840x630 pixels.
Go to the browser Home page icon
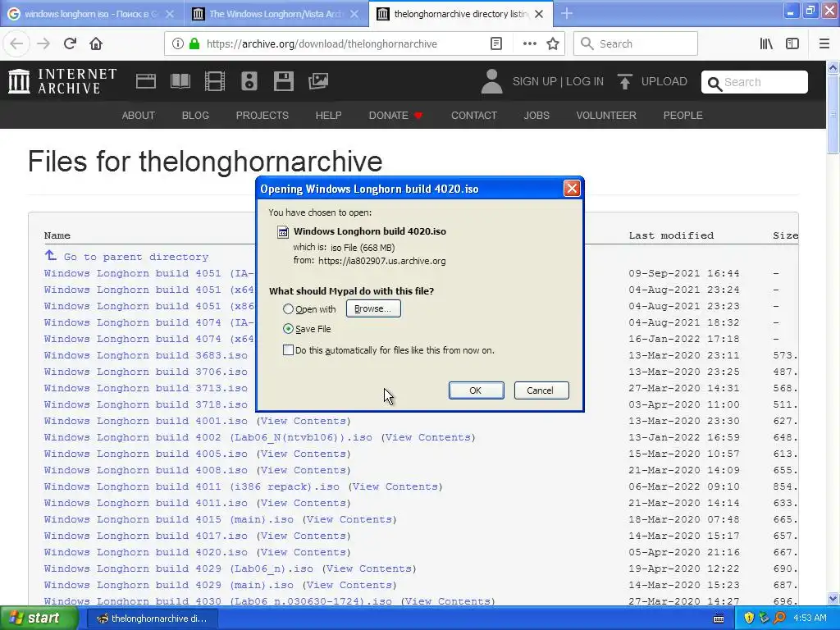[x=96, y=43]
